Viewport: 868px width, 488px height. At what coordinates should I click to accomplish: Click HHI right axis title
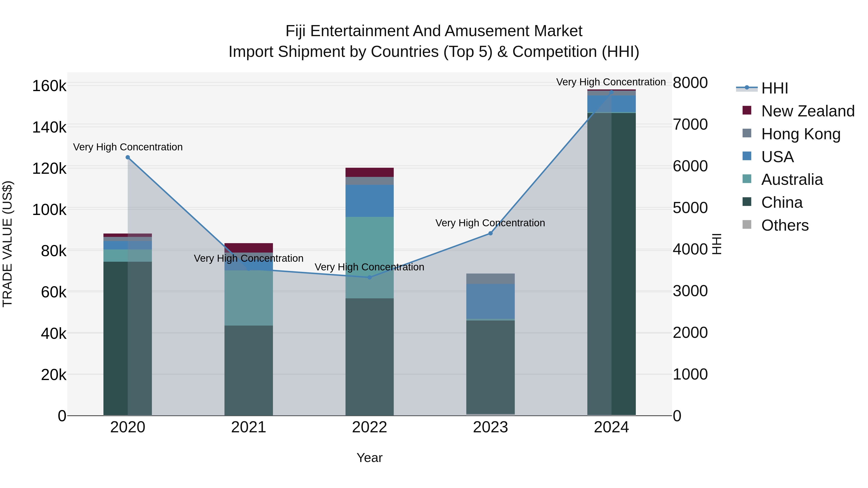[717, 244]
